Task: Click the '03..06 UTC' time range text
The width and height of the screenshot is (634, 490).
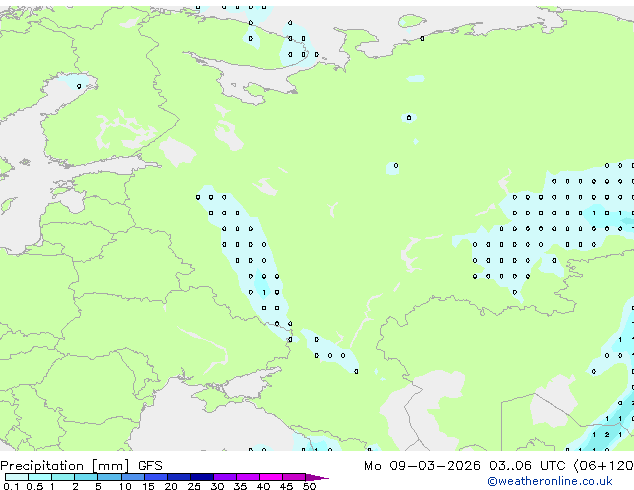Action: (526, 466)
